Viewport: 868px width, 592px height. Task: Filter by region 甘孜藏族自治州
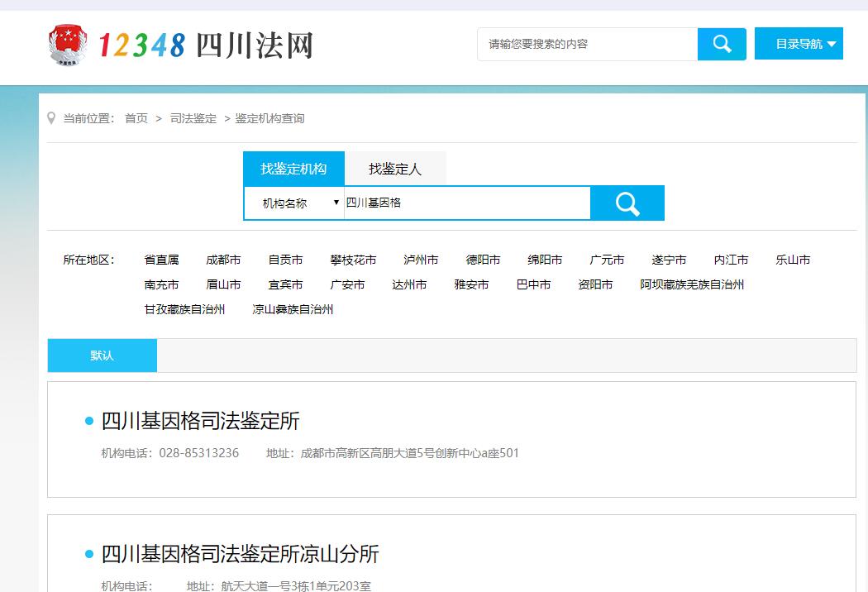[185, 309]
